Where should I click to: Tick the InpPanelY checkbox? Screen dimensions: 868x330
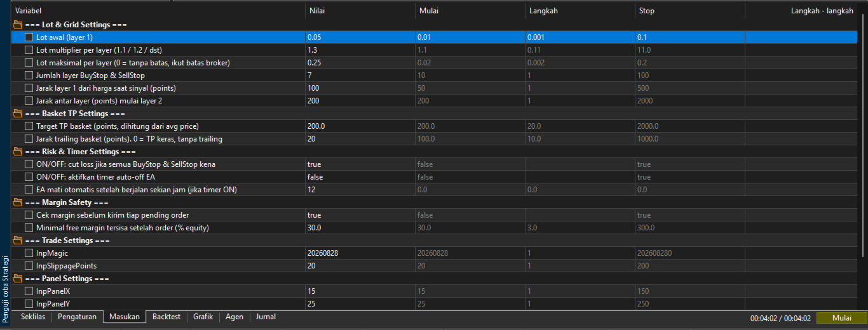pos(29,304)
